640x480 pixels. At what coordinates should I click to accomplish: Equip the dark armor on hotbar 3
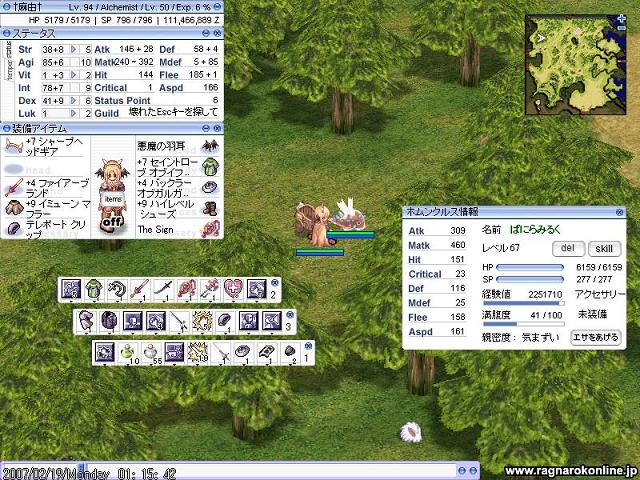click(109, 321)
